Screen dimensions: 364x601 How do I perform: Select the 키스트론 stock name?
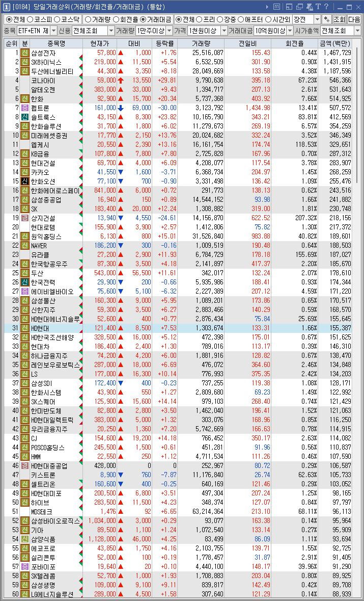point(43,475)
